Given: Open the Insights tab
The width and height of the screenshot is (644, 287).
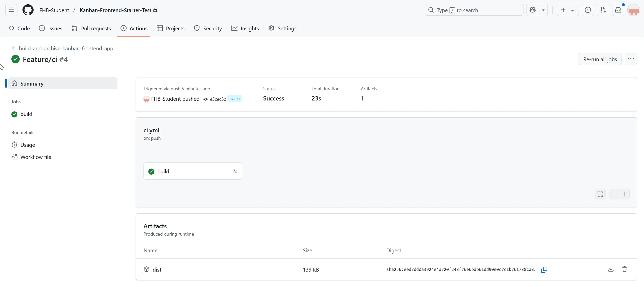Looking at the screenshot, I should pyautogui.click(x=245, y=28).
